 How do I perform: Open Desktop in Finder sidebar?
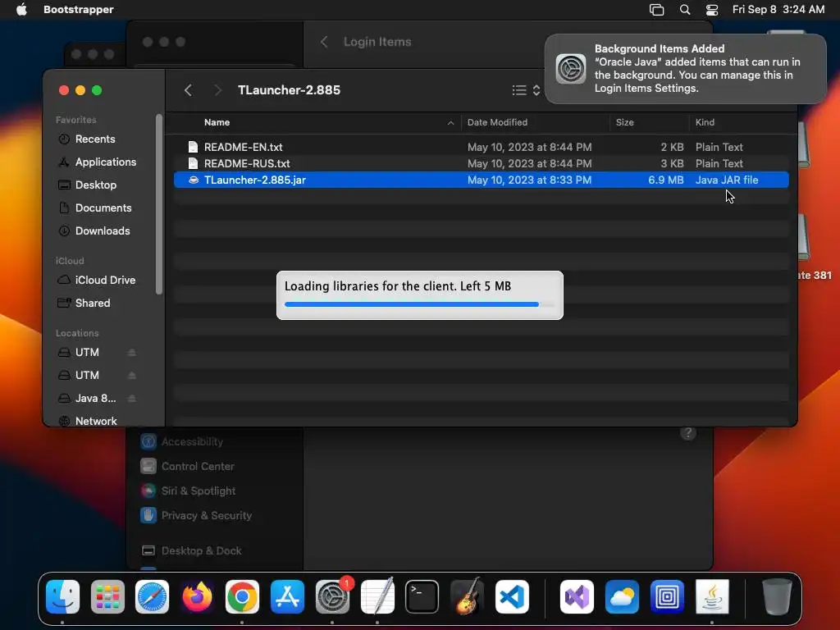[x=96, y=185]
